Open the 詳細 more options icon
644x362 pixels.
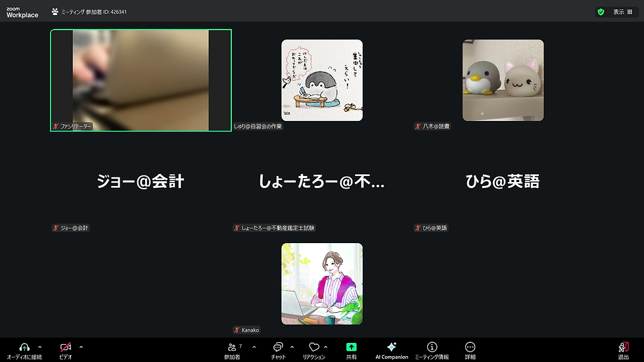point(471,348)
